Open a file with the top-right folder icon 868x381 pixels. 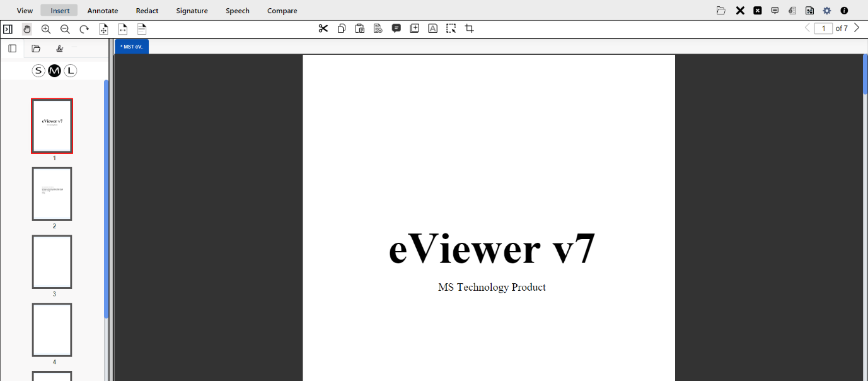[721, 11]
